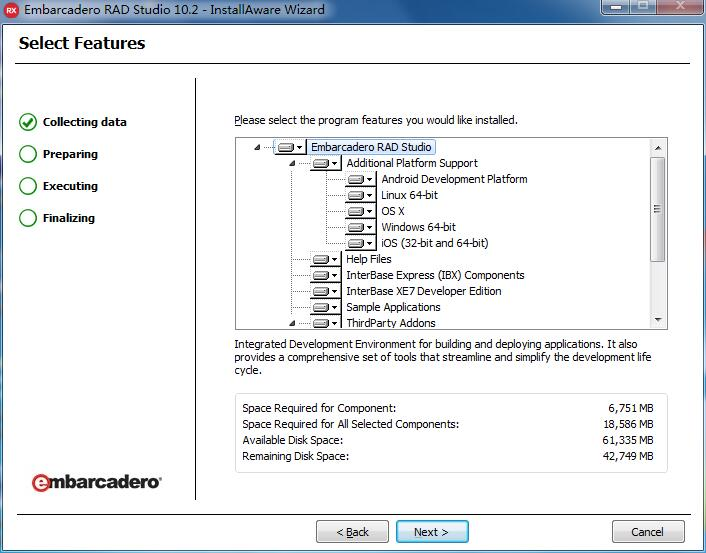
Task: Click the empty circle beside Preparing
Action: (x=28, y=154)
